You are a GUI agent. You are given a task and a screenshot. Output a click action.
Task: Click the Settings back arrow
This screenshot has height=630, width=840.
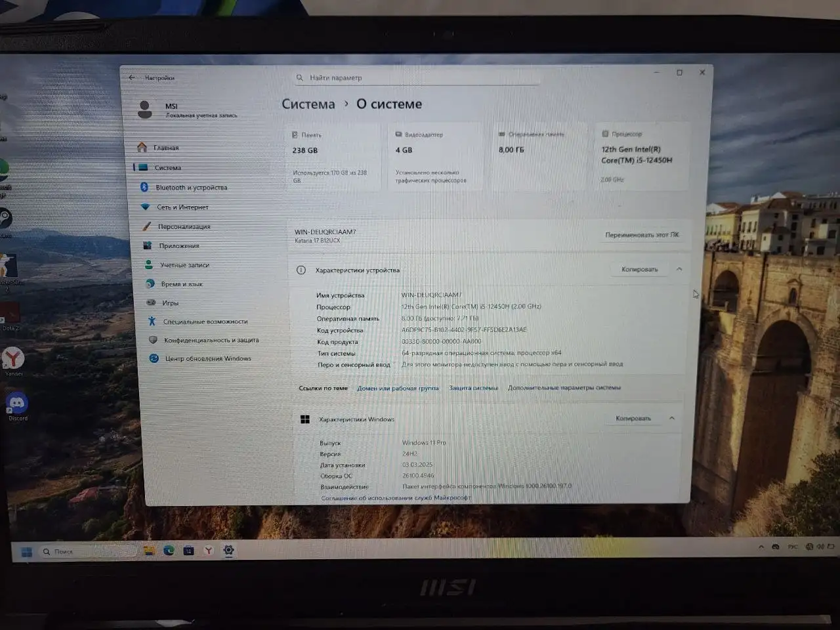(132, 77)
